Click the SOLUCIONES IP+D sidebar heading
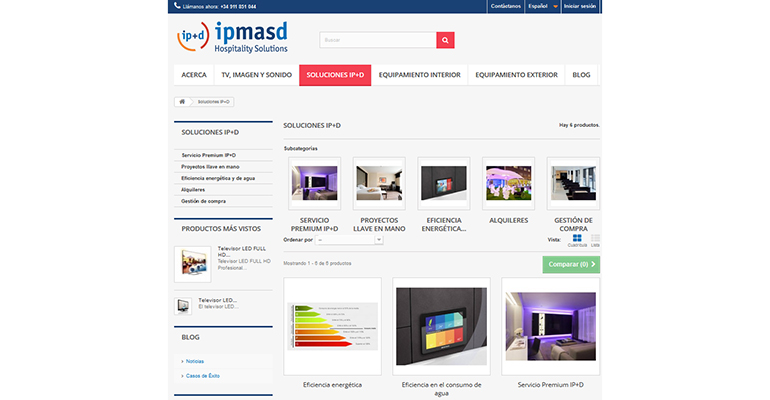 coord(210,133)
